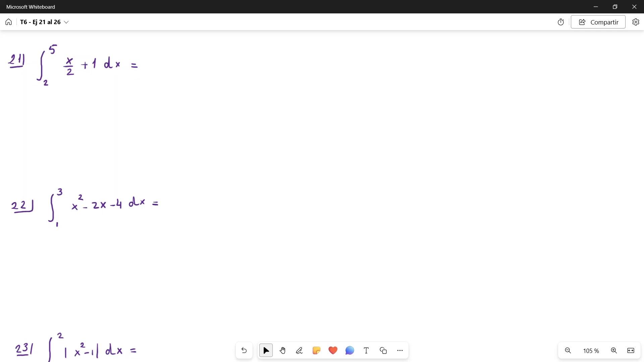Screen dimensions: 644x362
Task: Open the Shapes tool
Action: click(x=383, y=351)
